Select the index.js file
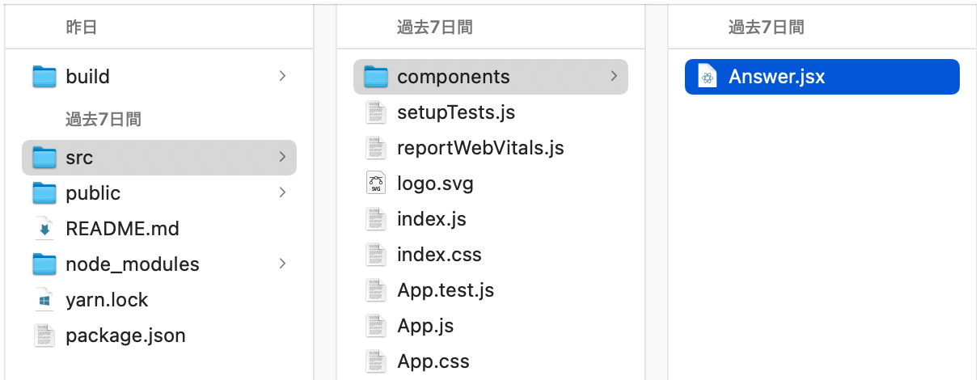This screenshot has height=380, width=980. coord(491,219)
